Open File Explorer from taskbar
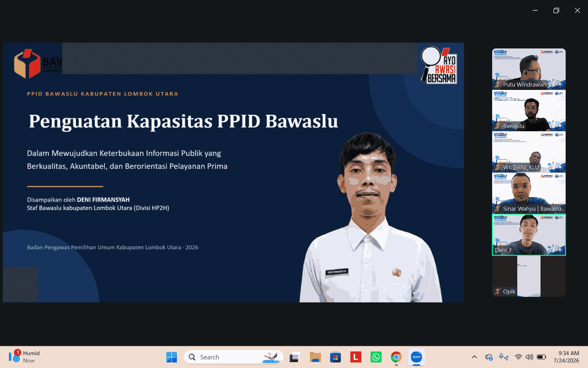 pyautogui.click(x=315, y=357)
